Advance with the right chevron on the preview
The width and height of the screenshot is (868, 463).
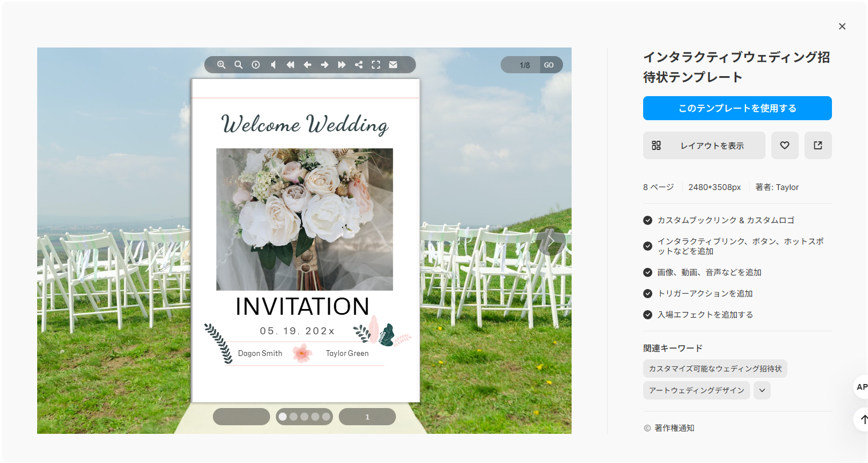[x=550, y=242]
